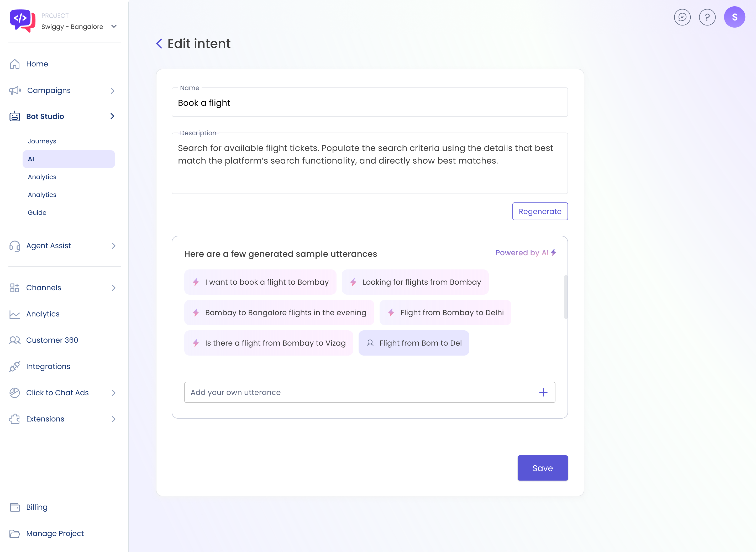Open the help question mark icon
Viewport: 756px width, 552px height.
click(707, 17)
